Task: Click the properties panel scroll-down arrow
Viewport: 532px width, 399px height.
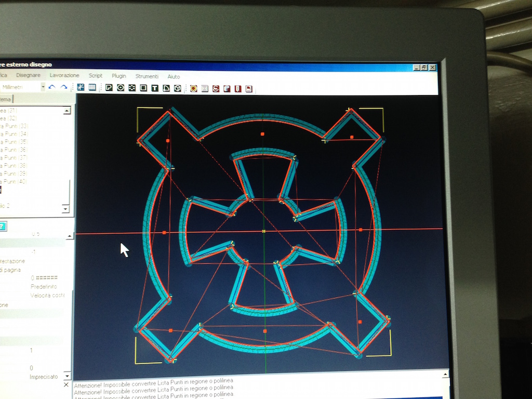Action: [x=68, y=376]
